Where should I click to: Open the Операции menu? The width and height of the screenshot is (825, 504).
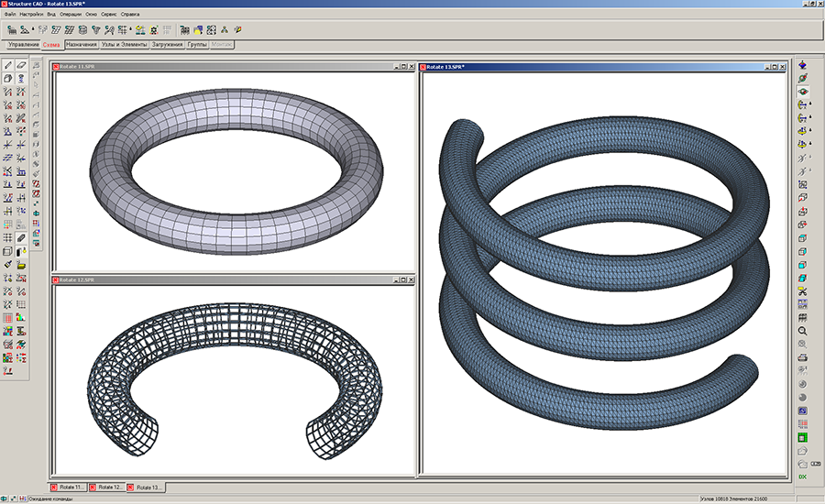71,15
